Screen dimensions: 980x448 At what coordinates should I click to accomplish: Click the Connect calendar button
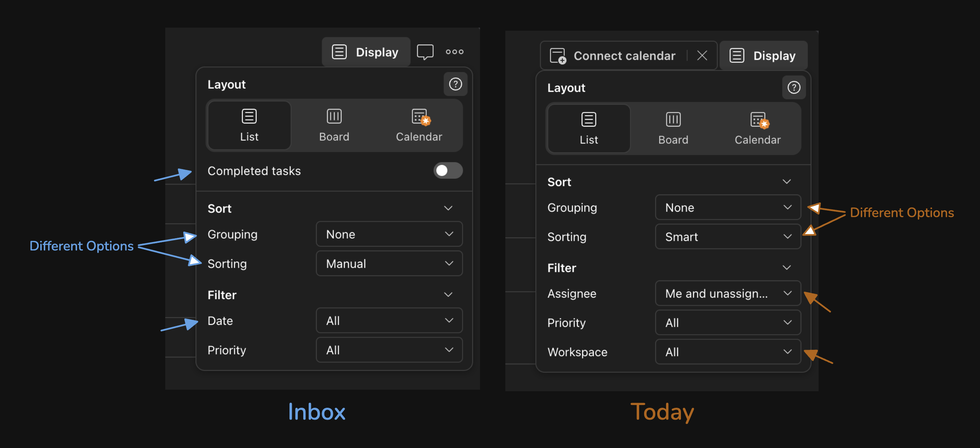(613, 56)
